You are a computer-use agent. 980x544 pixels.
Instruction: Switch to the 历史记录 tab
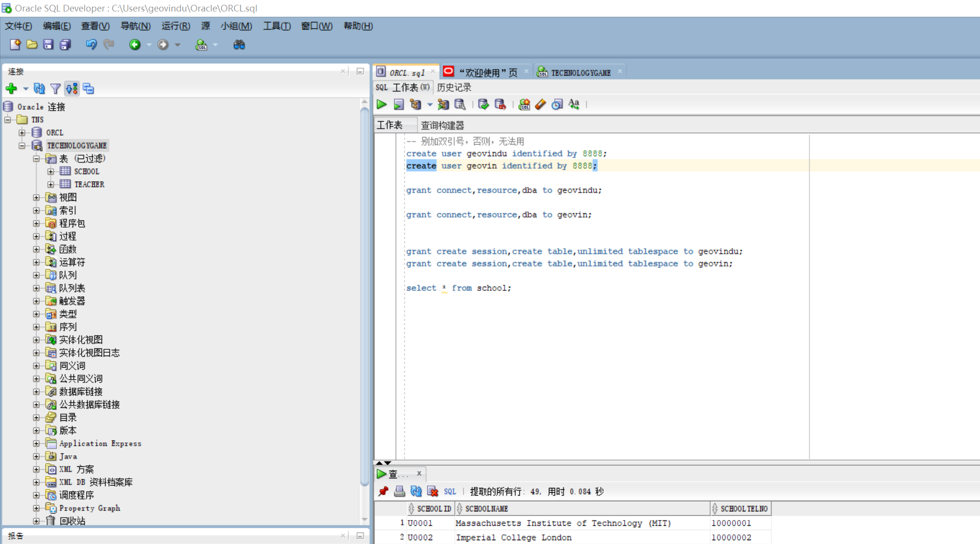click(x=454, y=87)
